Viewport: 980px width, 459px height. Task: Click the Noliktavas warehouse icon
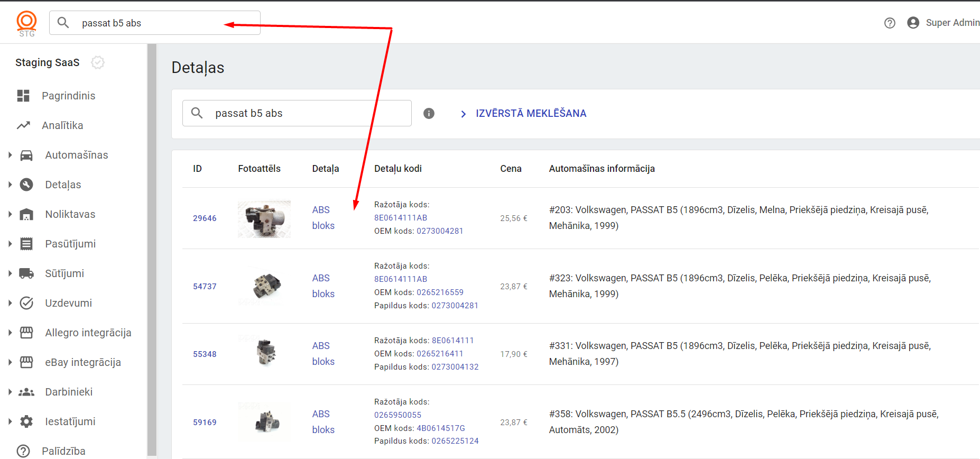click(x=26, y=214)
